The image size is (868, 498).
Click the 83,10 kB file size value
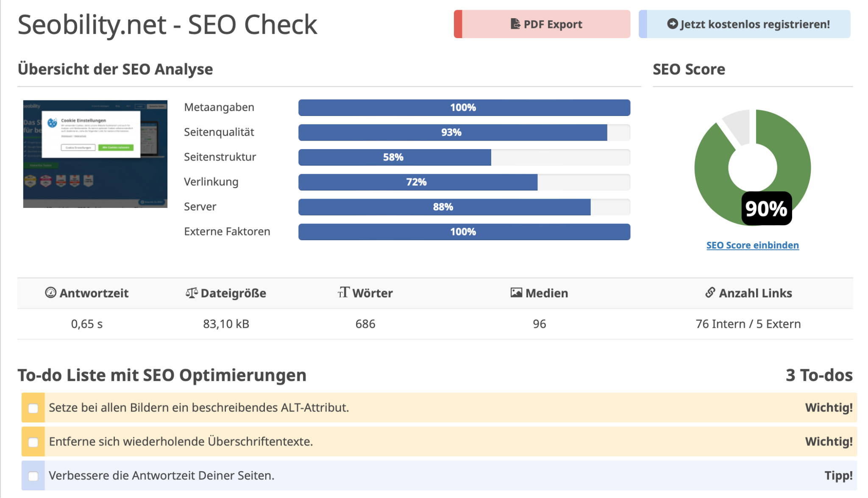point(226,324)
